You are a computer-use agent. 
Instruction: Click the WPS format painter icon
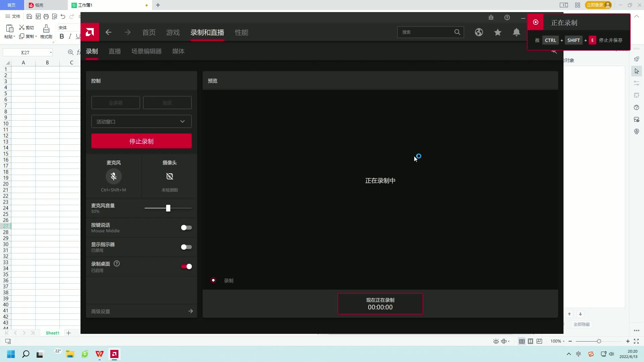pyautogui.click(x=46, y=28)
